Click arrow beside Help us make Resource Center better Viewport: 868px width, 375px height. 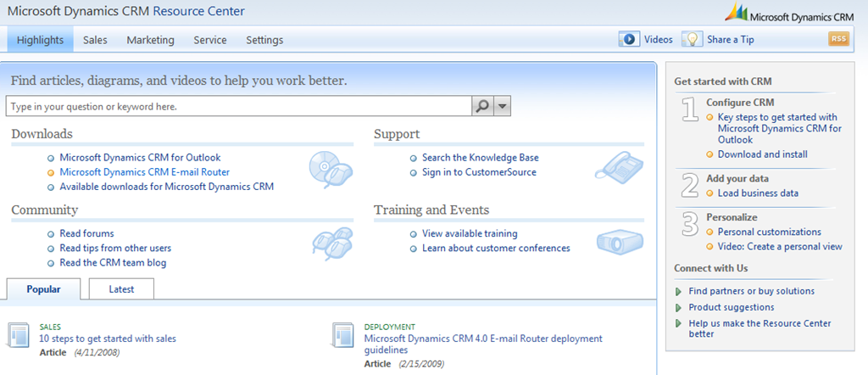point(679,323)
